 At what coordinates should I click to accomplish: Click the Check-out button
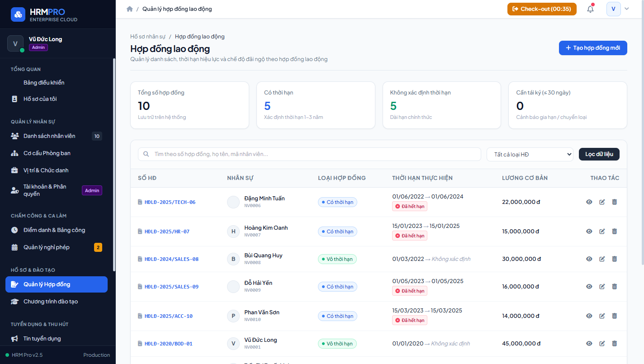(542, 9)
